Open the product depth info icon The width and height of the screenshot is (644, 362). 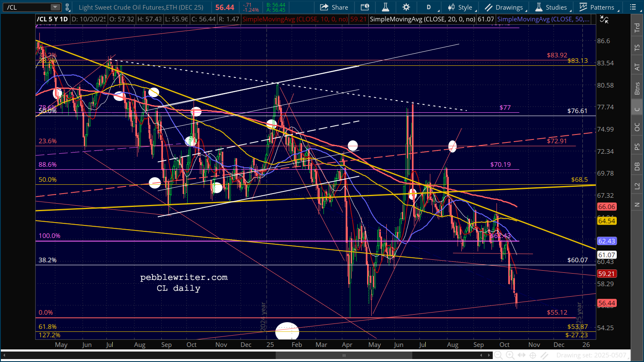point(365,7)
